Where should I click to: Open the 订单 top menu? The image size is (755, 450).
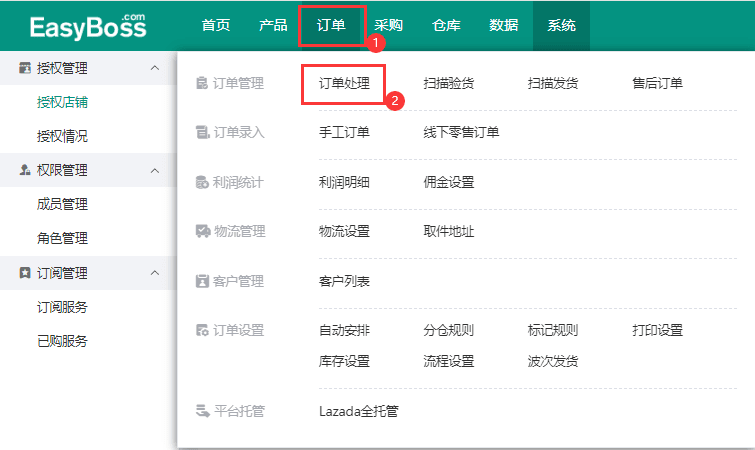(x=331, y=26)
